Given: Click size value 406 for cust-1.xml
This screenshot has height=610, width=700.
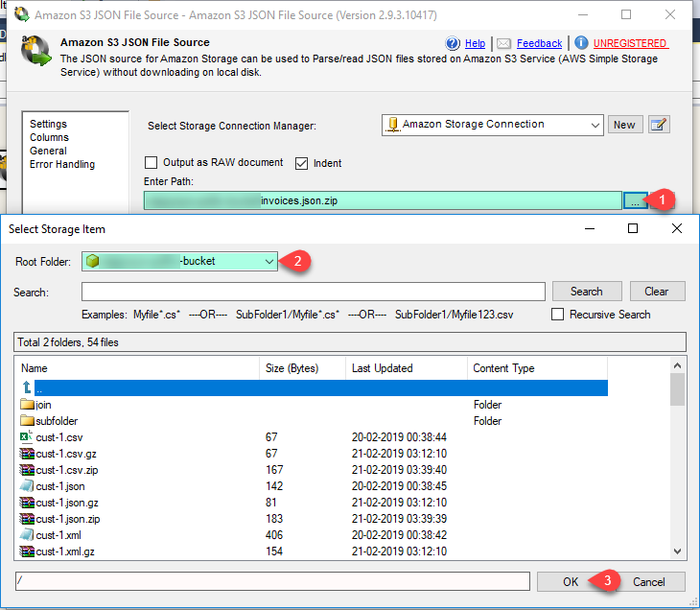Looking at the screenshot, I should point(274,535).
